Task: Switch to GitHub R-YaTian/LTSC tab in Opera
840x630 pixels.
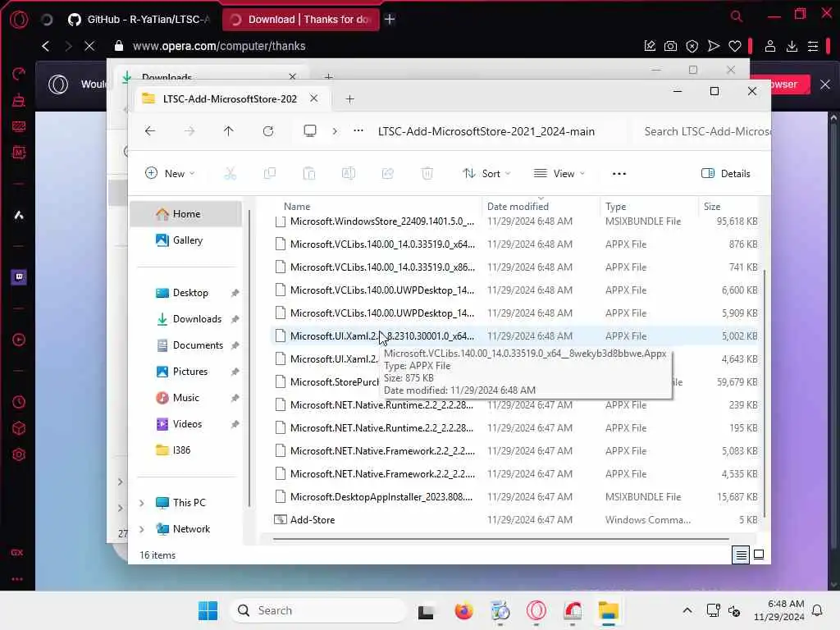Action: pos(140,20)
